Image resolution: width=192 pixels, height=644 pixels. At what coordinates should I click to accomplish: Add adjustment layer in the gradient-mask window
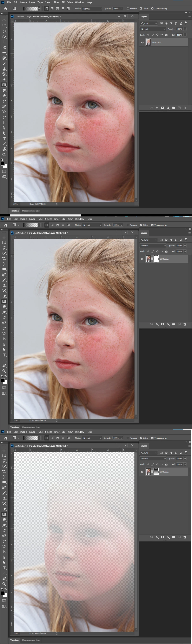(168, 537)
